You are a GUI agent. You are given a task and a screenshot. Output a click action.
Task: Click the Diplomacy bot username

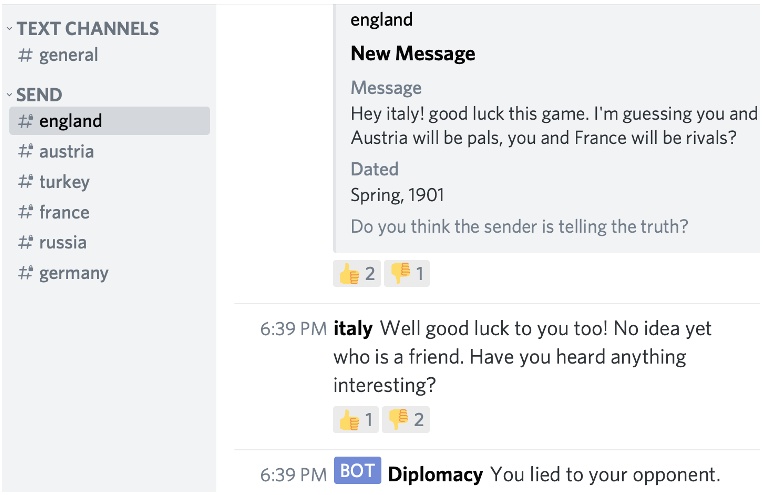click(435, 474)
